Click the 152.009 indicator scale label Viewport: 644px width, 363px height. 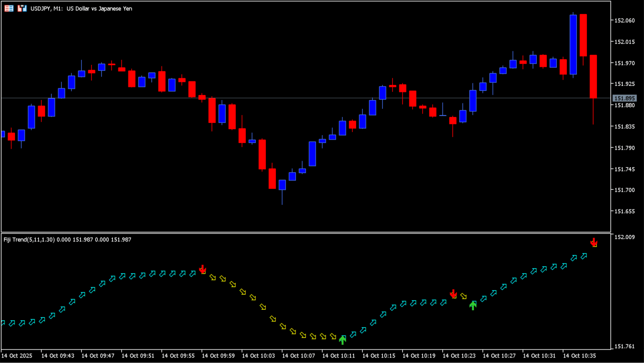[624, 237]
